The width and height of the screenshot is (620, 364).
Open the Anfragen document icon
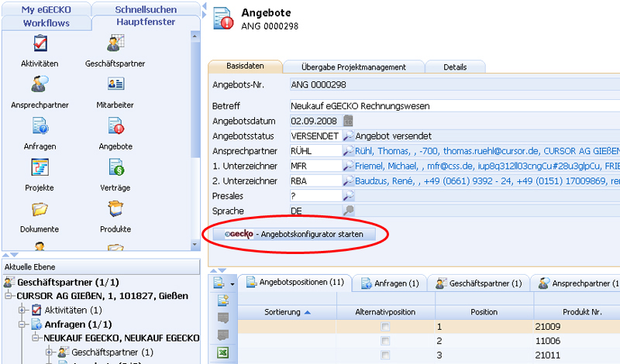[x=40, y=125]
